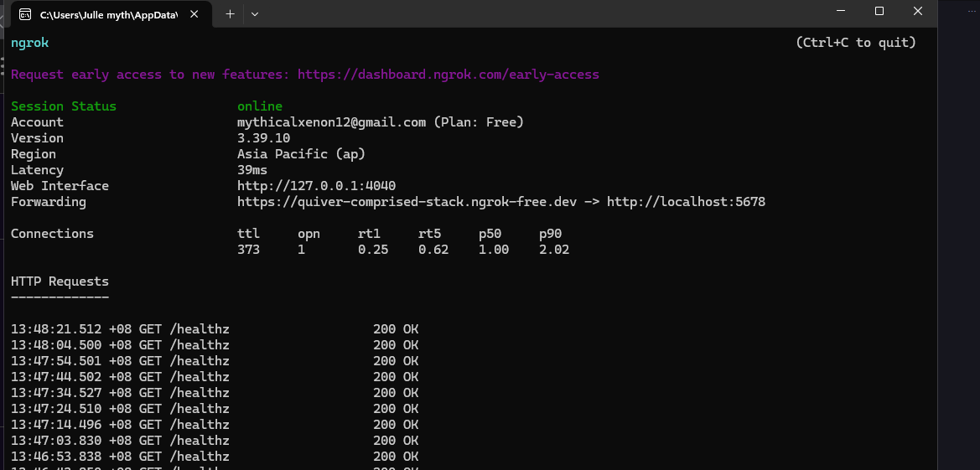Click the 'HTTP Requests' heading
Viewport: 980px width, 470px height.
coord(60,281)
